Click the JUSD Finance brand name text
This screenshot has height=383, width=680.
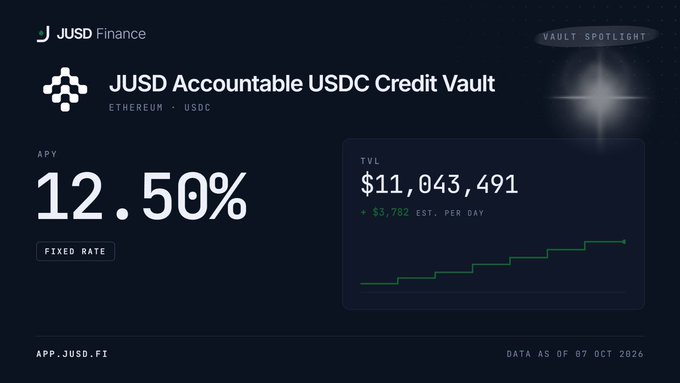click(101, 34)
